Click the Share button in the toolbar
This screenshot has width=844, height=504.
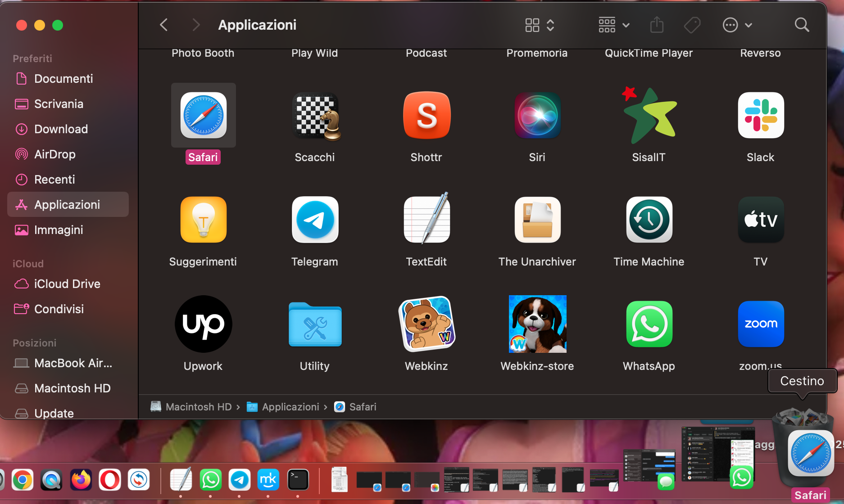click(657, 25)
